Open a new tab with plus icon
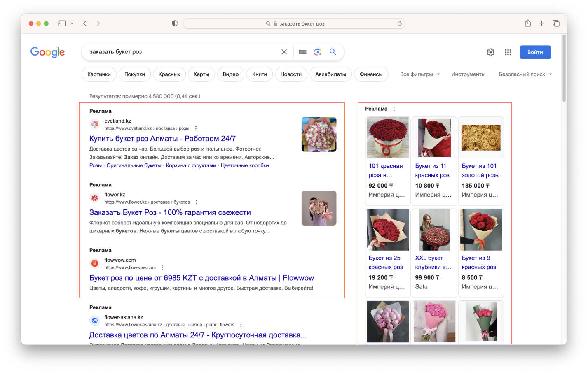This screenshot has width=588, height=372. [542, 23]
